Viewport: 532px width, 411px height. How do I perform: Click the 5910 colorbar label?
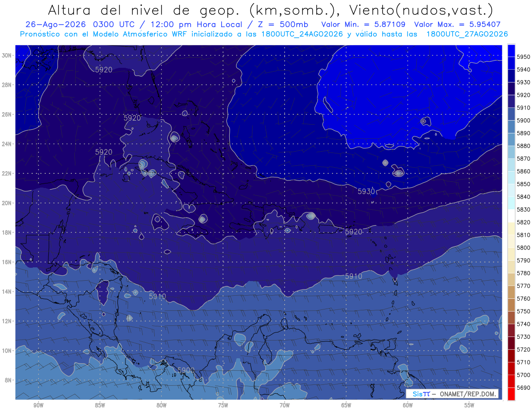pyautogui.click(x=524, y=108)
